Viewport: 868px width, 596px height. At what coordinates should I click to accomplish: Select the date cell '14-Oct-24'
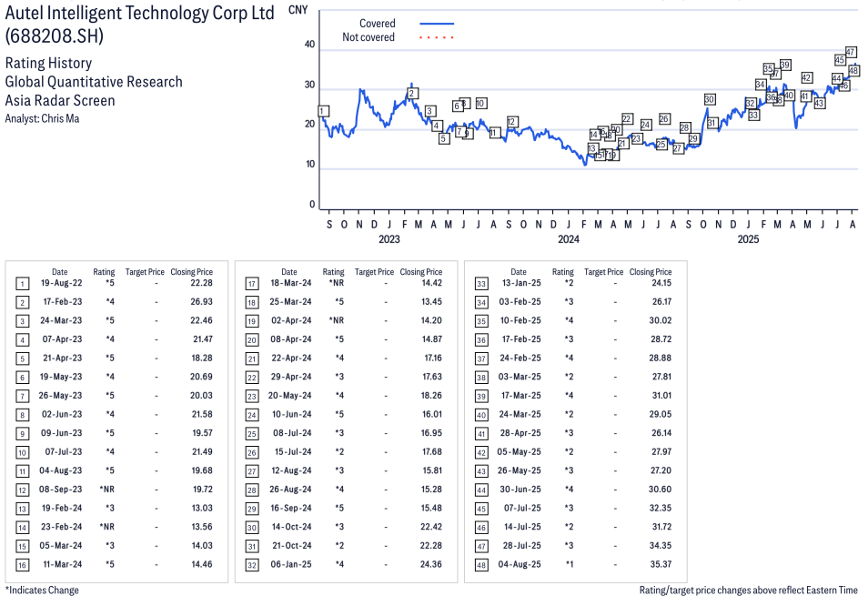[292, 527]
